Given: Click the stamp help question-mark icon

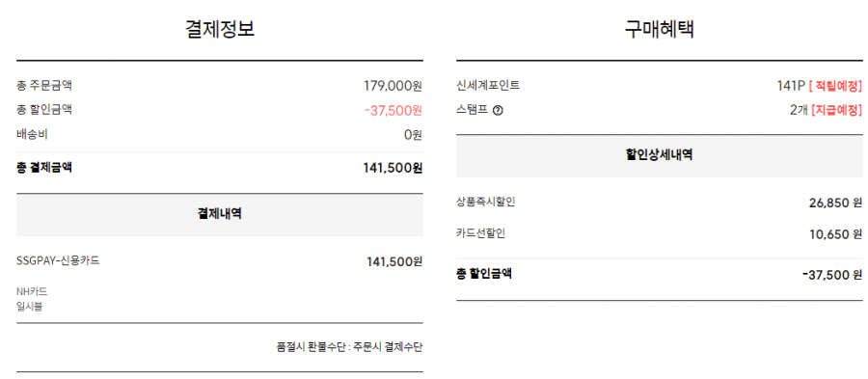Looking at the screenshot, I should pyautogui.click(x=498, y=111).
